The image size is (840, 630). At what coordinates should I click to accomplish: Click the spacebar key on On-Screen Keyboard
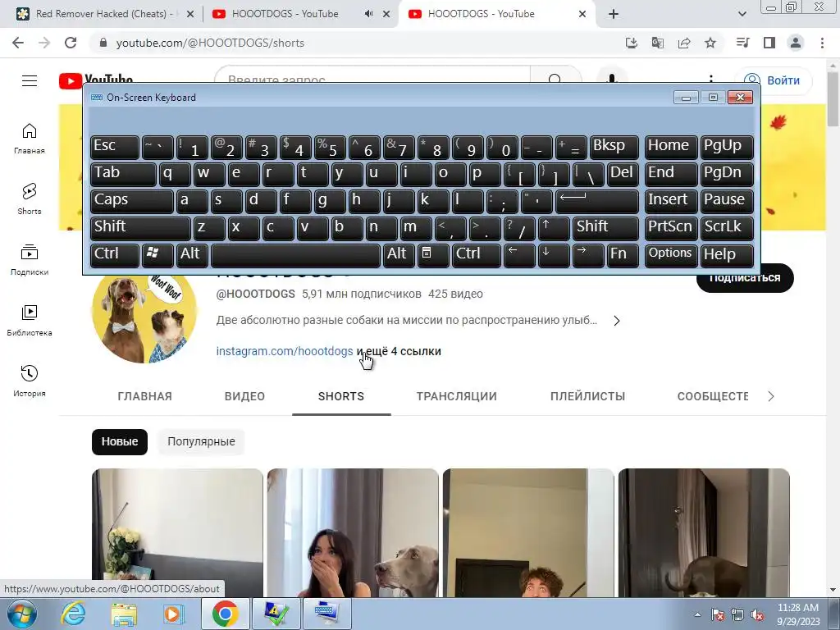[295, 255]
